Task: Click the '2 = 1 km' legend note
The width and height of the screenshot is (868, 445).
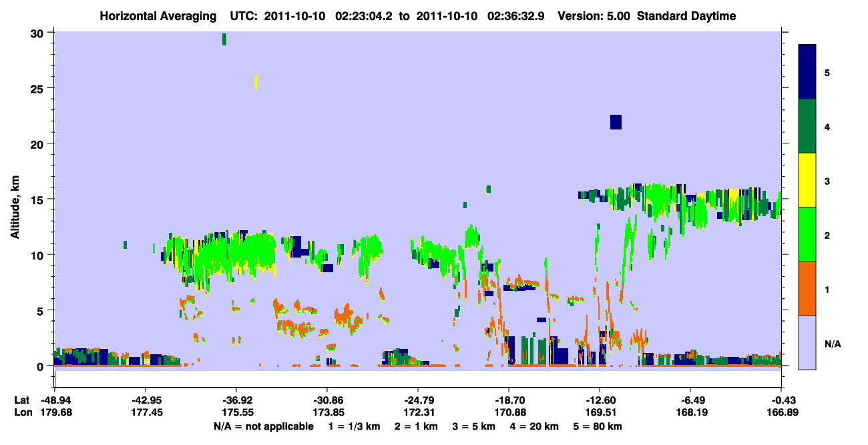Action: pos(416,426)
